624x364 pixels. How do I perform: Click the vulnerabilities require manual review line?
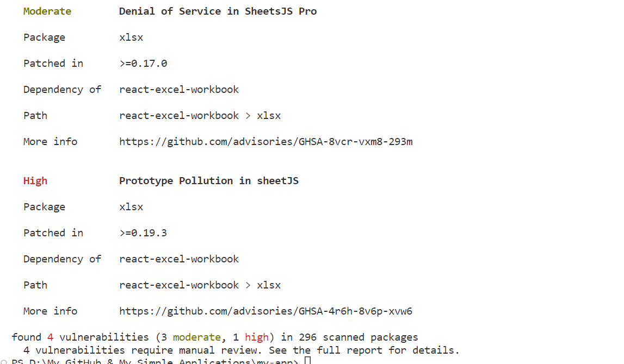pyautogui.click(x=241, y=350)
